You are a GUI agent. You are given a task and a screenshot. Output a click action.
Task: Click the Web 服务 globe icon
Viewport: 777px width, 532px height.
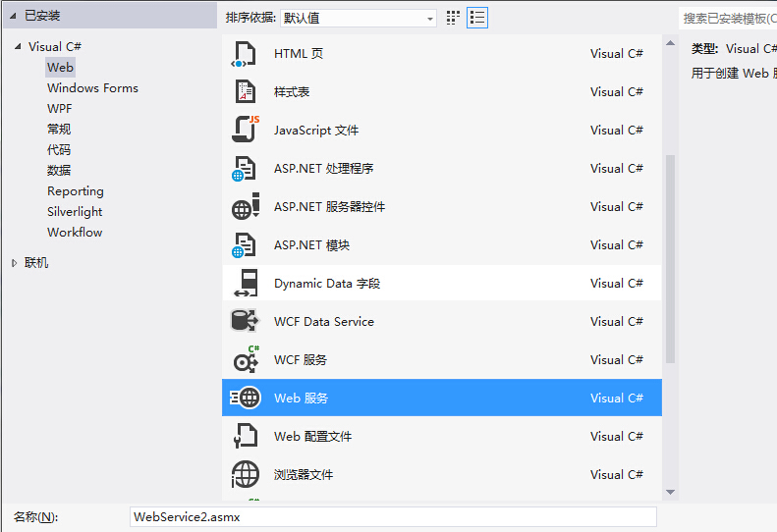point(246,398)
